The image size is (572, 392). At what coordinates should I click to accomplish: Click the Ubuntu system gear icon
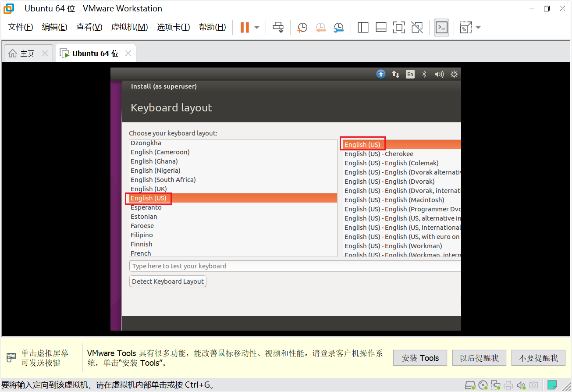[x=454, y=74]
